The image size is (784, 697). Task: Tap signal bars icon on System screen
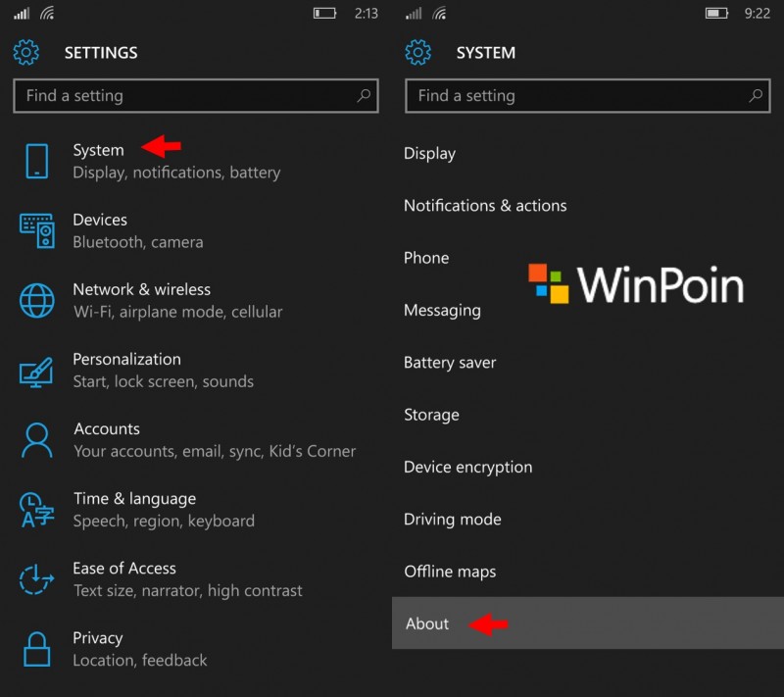click(x=414, y=14)
